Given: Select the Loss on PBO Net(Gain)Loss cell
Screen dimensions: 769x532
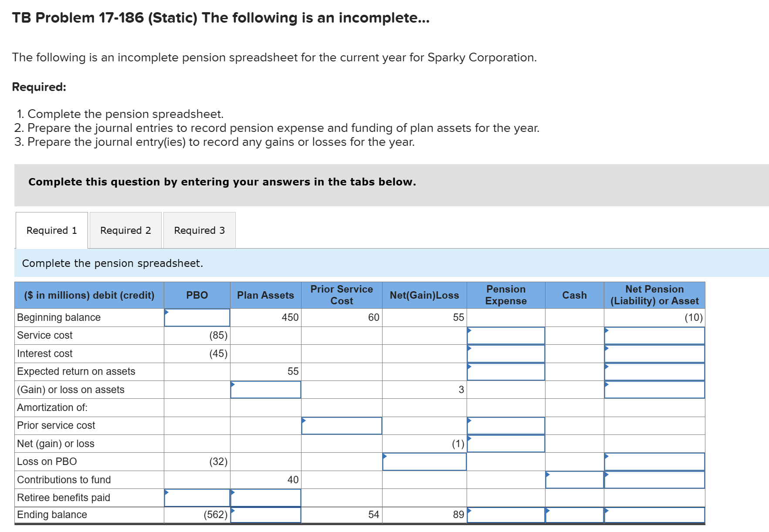Looking at the screenshot, I should 424,461.
